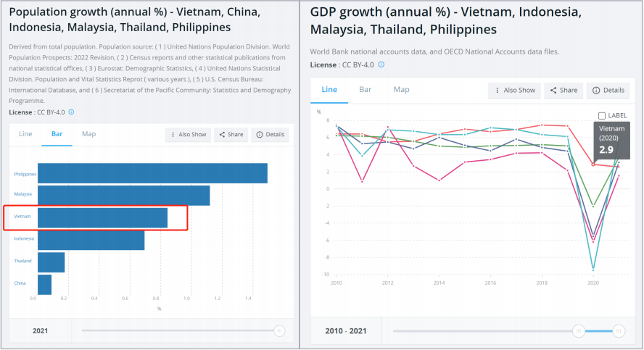Image resolution: width=644 pixels, height=350 pixels.
Task: Click the GDP range slider right handle
Action: [x=619, y=331]
